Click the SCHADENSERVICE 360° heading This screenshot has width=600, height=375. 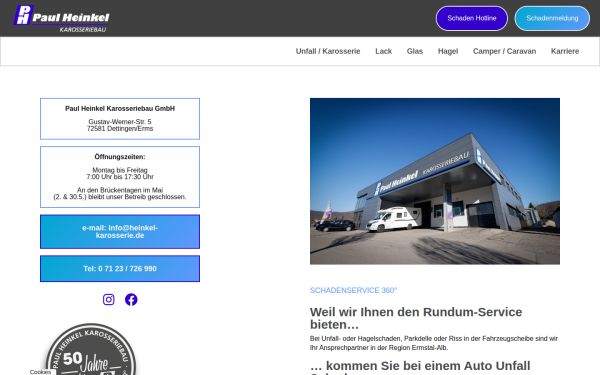[x=353, y=290]
